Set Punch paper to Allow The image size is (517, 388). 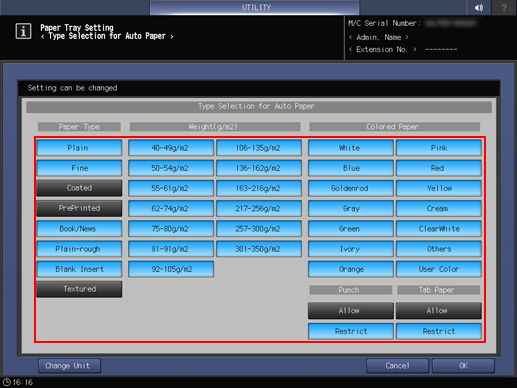pyautogui.click(x=351, y=311)
